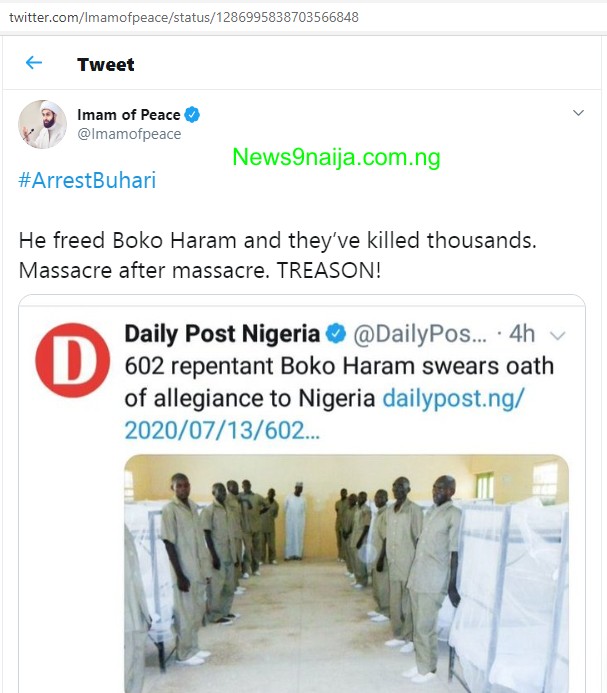Click the @Imamofpeace handle
The height and width of the screenshot is (693, 607).
(x=129, y=134)
